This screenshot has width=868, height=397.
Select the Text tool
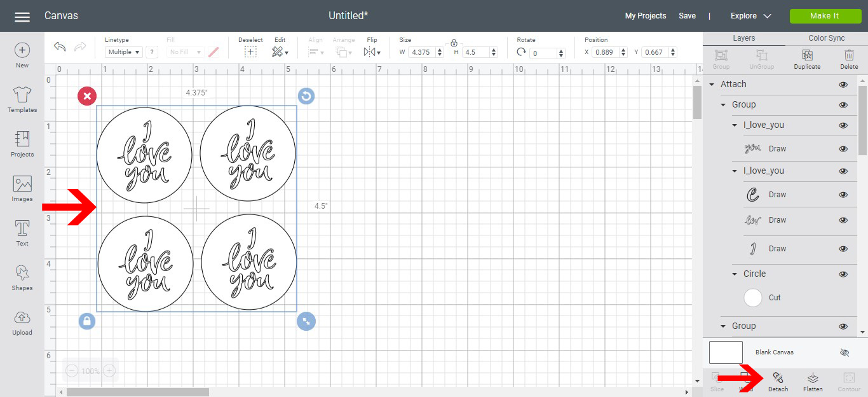pos(22,233)
